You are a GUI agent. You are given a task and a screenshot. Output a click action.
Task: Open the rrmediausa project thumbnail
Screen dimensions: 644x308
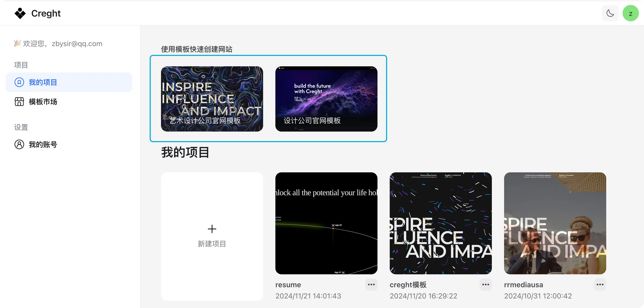[x=555, y=223]
